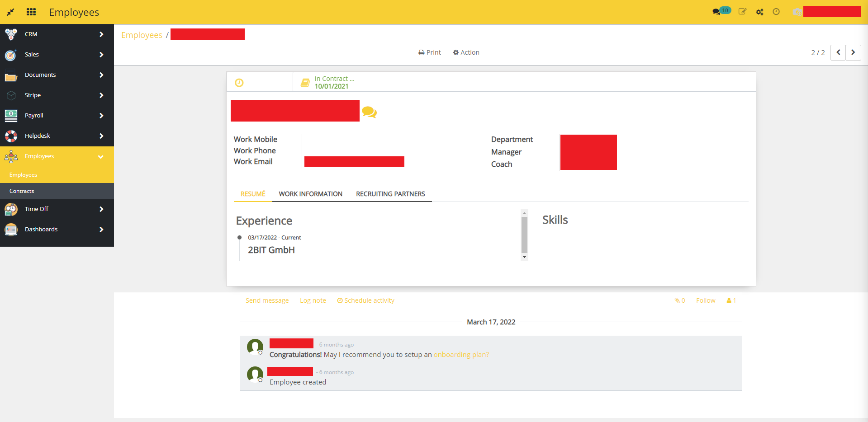
Task: Open the activities clock icon in the top bar
Action: (x=776, y=12)
